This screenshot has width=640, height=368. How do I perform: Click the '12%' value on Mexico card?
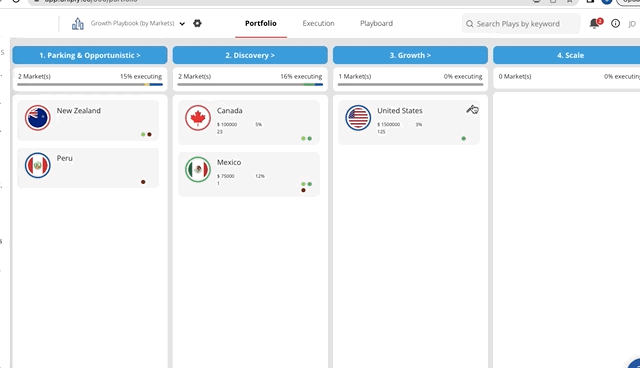click(260, 176)
